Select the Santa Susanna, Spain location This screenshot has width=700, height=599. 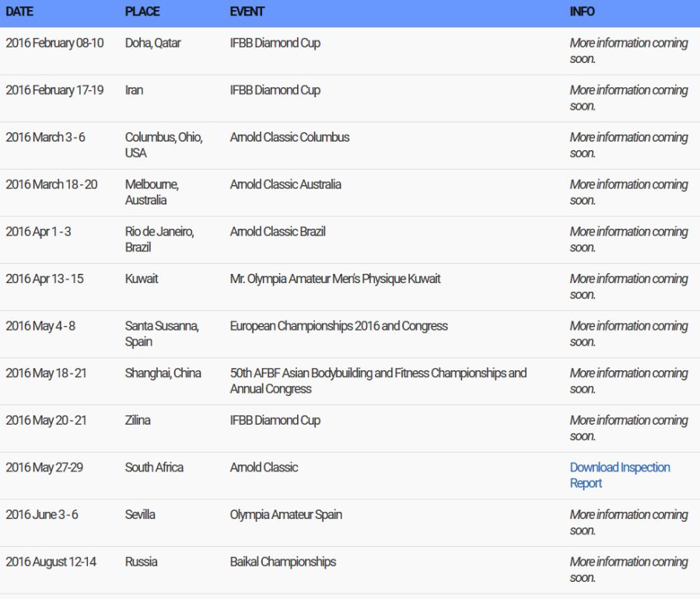(162, 334)
